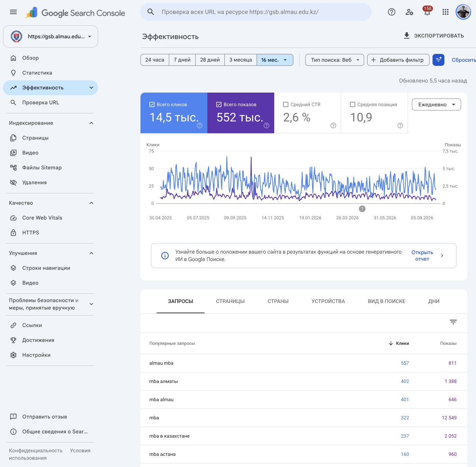Click the Сбросить link
Screen dimensions: 476x467
463,60
